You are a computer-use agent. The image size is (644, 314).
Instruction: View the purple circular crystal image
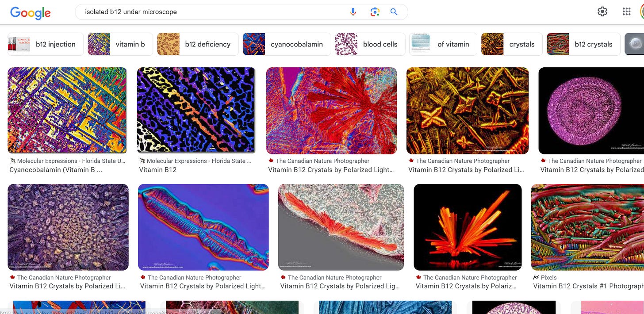coord(591,111)
